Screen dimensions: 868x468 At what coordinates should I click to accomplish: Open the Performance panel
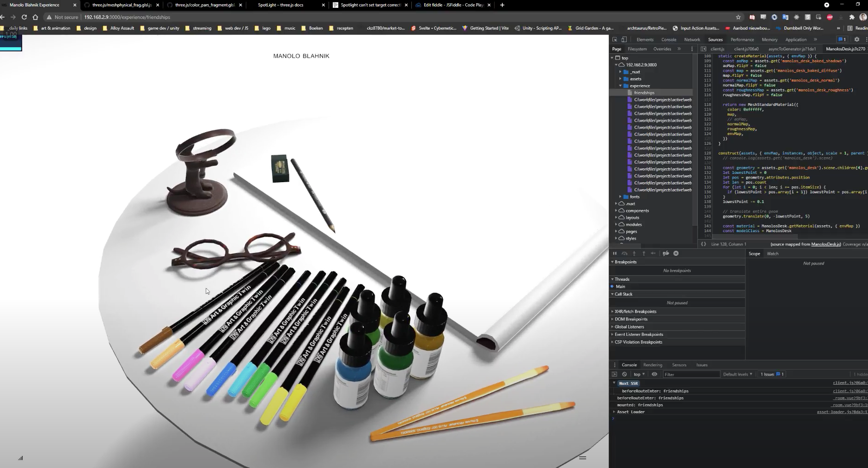tap(742, 40)
